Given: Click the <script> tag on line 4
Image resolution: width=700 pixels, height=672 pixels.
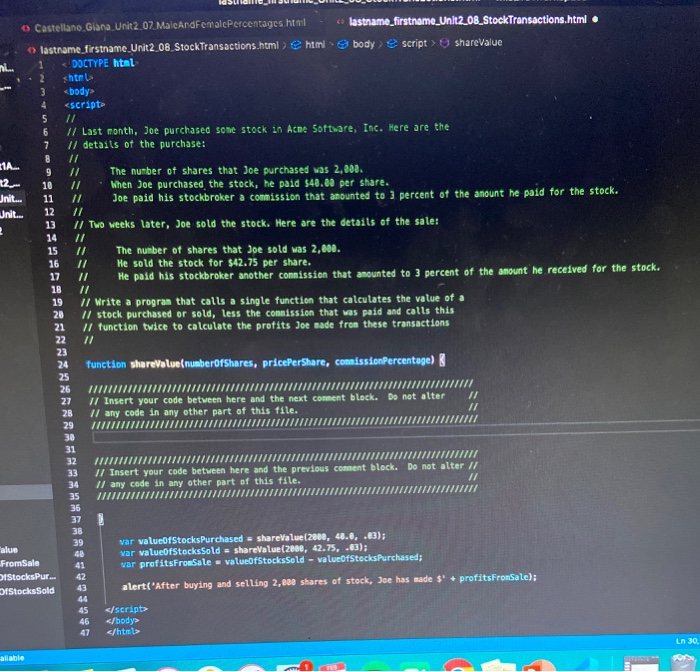Looking at the screenshot, I should pos(85,104).
